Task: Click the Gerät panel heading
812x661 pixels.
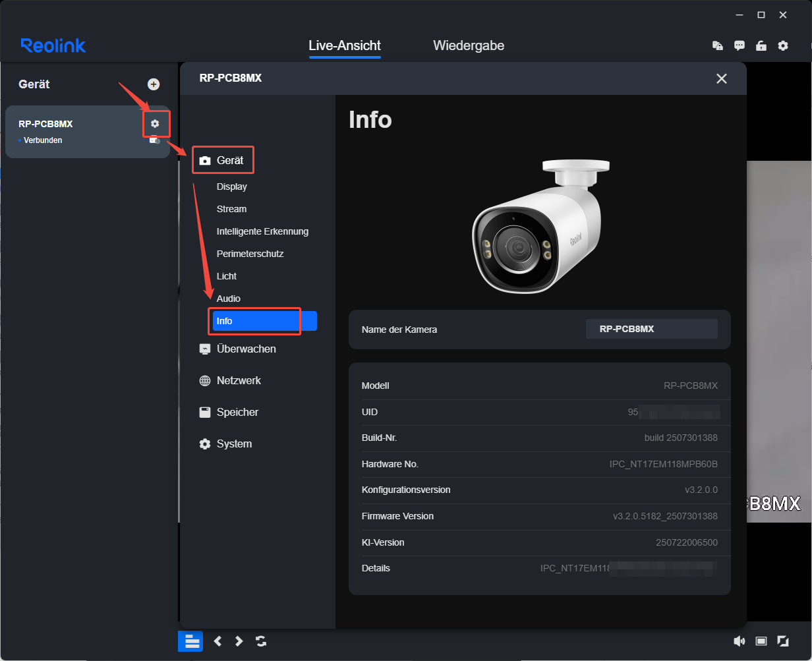Action: (x=34, y=84)
